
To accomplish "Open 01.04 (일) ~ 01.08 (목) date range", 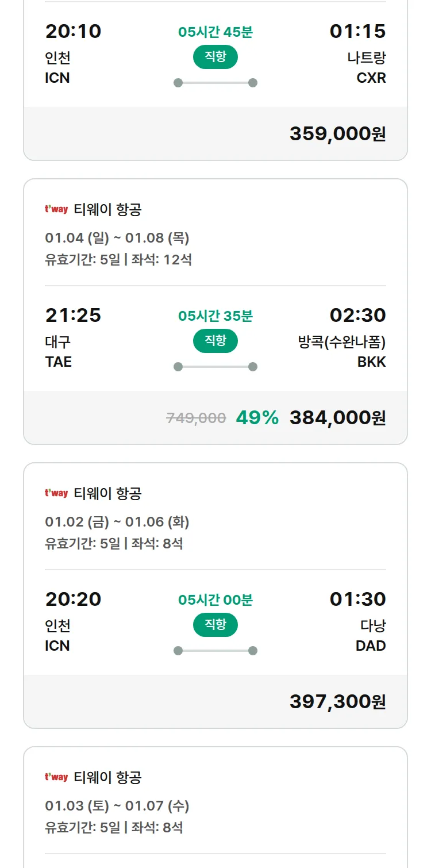I will (117, 238).
